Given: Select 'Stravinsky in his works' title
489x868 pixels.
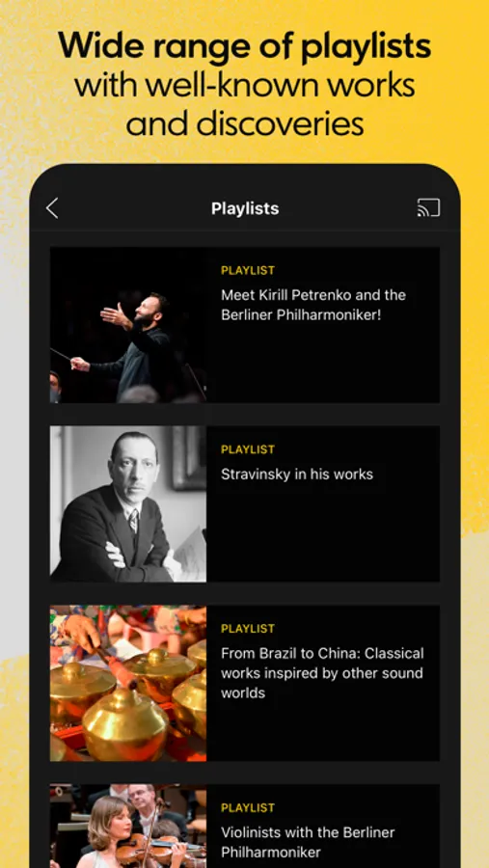Looking at the screenshot, I should point(297,475).
